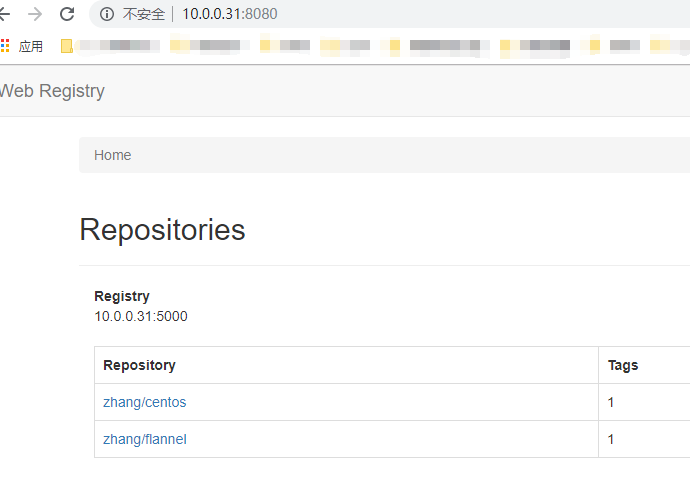Open the first bookmark folder after 应用
690x484 pixels.
point(68,46)
